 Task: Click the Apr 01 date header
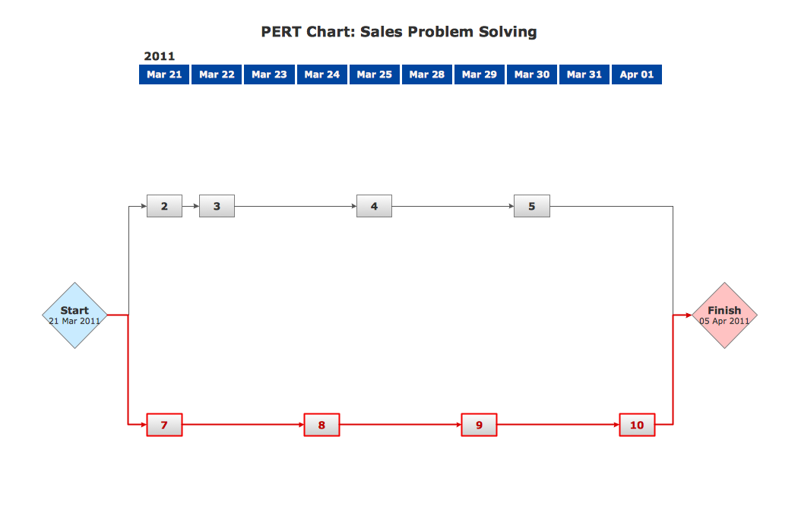coord(636,74)
